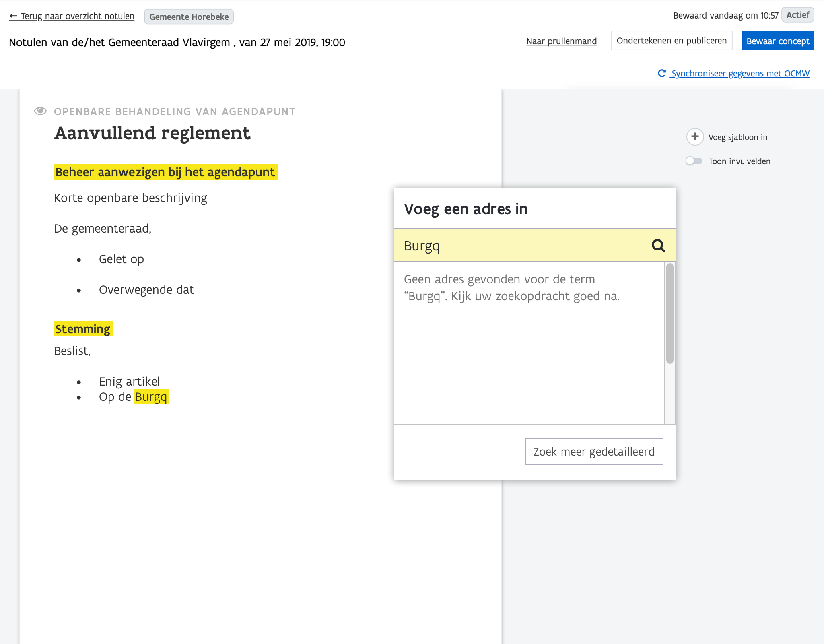Click Synchroniseer gegevens met OCMW link

click(740, 74)
